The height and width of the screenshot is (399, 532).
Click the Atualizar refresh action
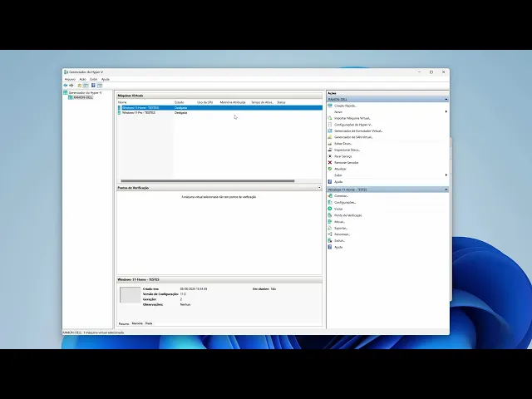[x=340, y=169]
